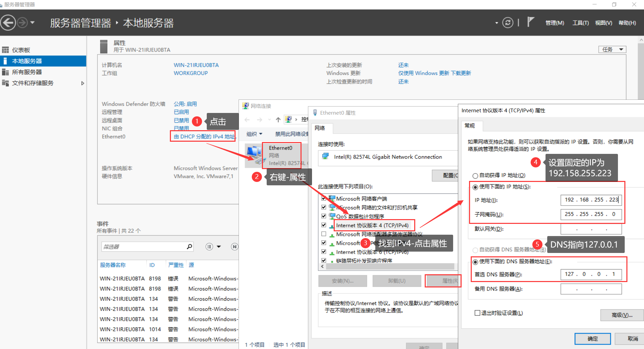This screenshot has width=644, height=349.
Task: Toggle QoS 数据包计划程序 checkbox
Action: click(x=324, y=216)
